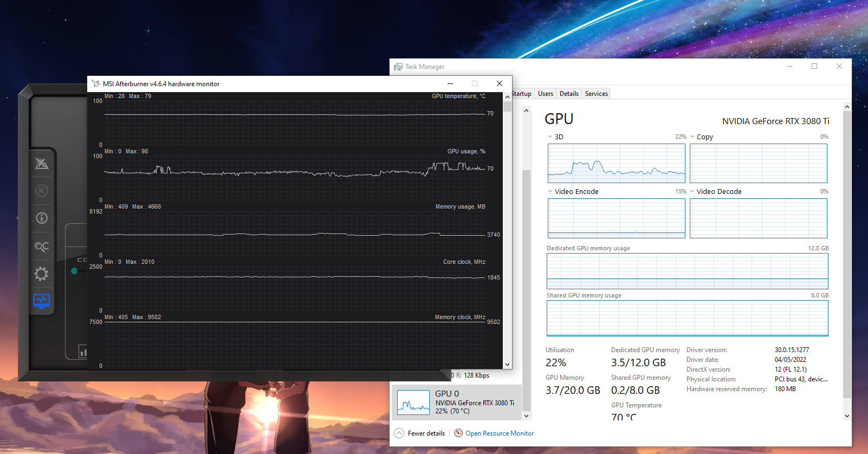Select GPU 0 in the performance list
Image resolution: width=868 pixels, height=454 pixels.
click(x=457, y=403)
